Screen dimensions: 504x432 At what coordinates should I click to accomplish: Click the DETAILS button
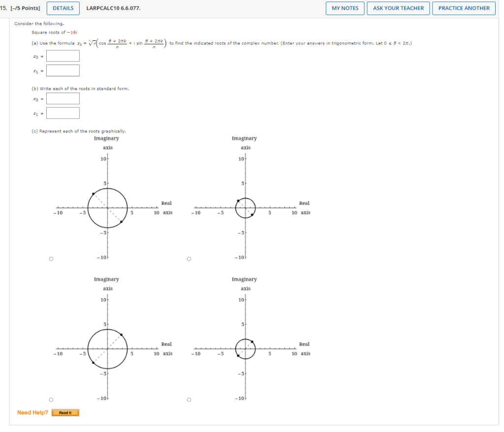(63, 8)
